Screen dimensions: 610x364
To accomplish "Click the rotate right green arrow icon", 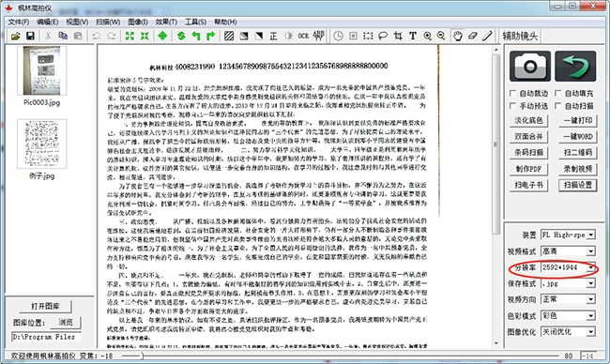I will (x=211, y=37).
